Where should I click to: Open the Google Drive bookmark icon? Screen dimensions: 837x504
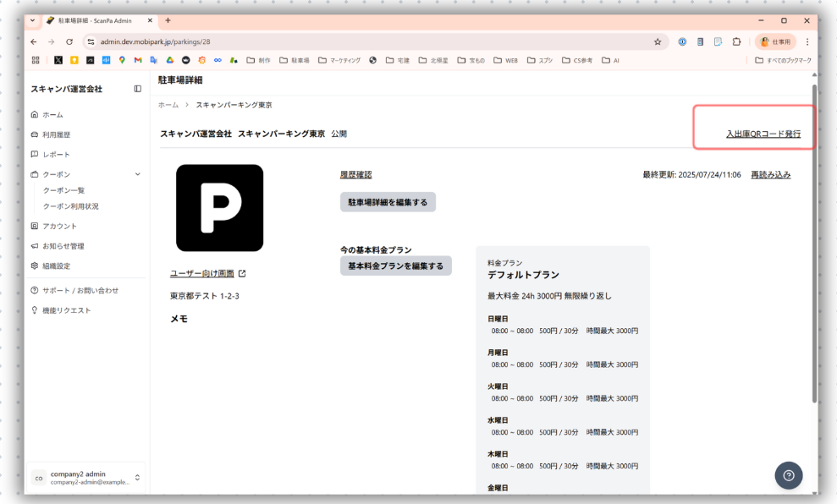169,60
